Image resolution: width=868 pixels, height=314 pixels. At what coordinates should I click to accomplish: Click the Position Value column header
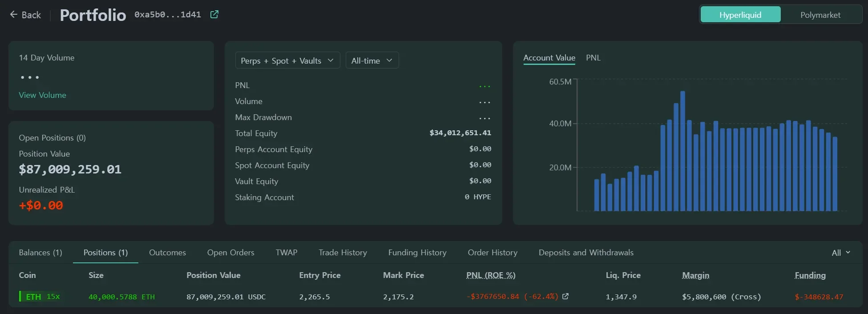click(214, 275)
